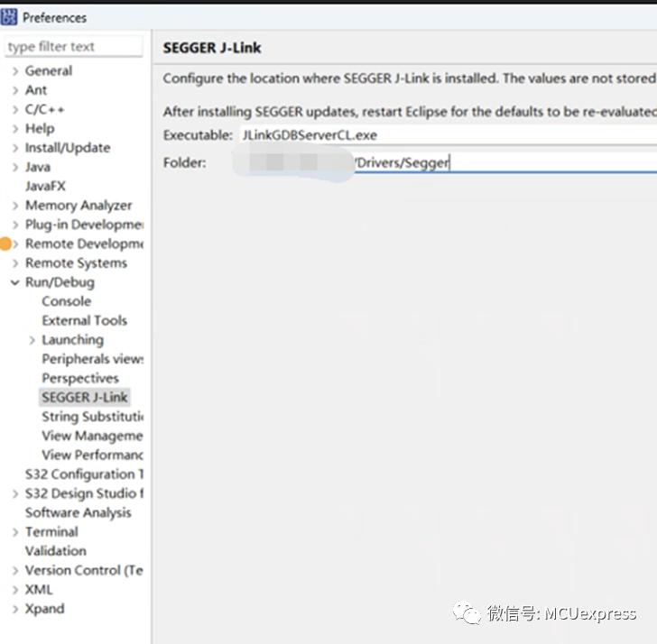This screenshot has height=644, width=657.
Task: Select Memory Analyzer in the tree
Action: pyautogui.click(x=79, y=206)
